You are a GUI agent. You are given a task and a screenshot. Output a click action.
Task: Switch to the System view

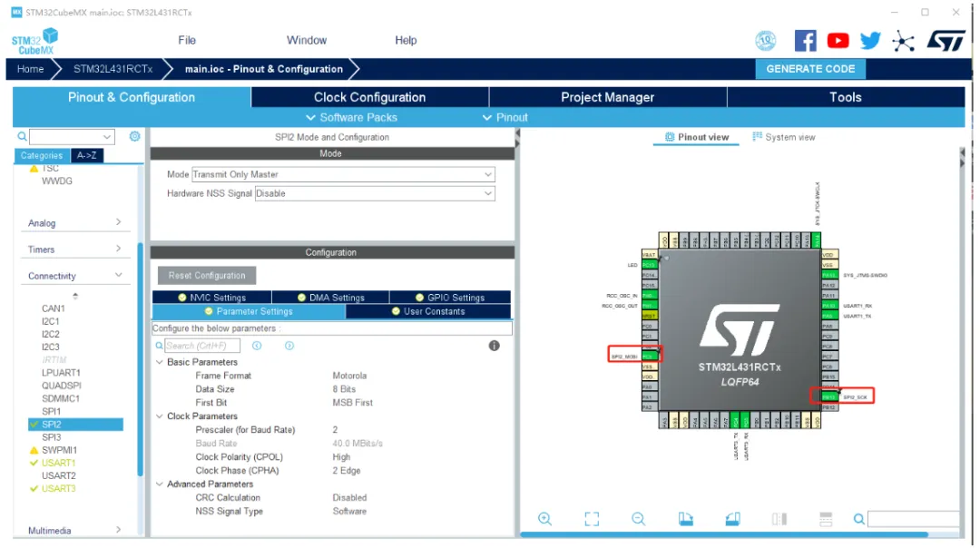(x=784, y=137)
